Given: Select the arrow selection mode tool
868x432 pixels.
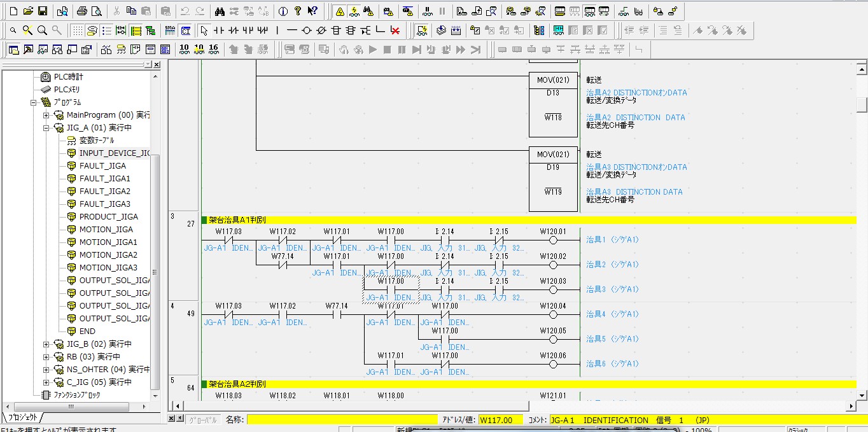Looking at the screenshot, I should (204, 30).
